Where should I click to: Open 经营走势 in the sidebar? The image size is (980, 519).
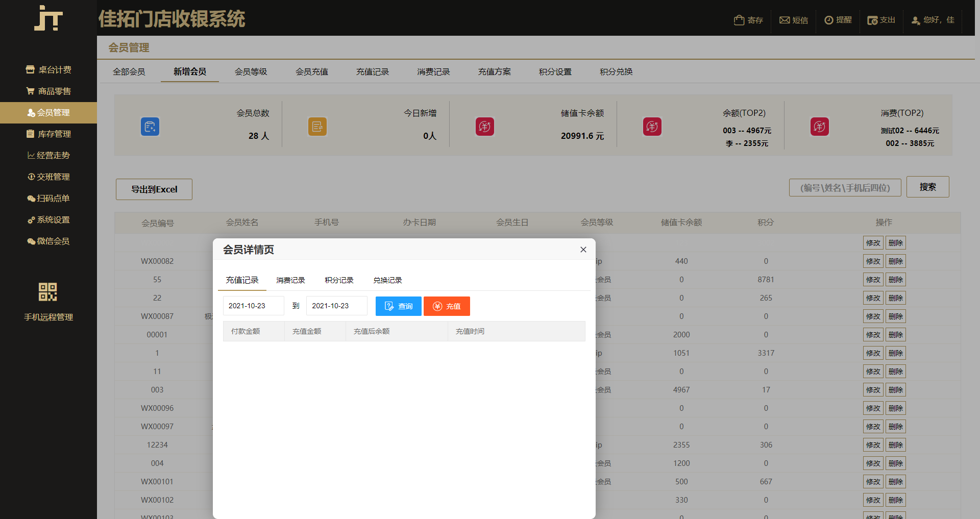click(48, 155)
